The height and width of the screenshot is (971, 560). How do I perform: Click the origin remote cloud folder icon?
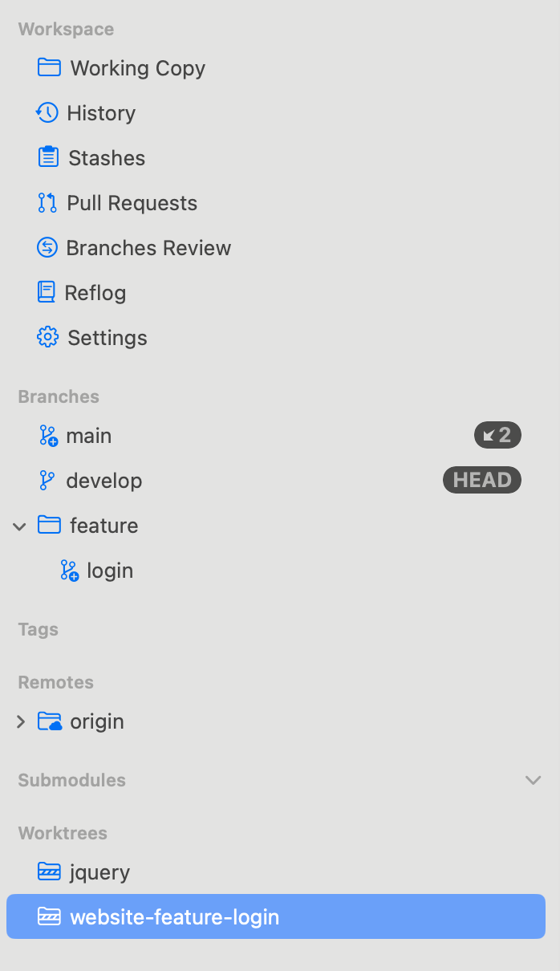click(x=50, y=721)
